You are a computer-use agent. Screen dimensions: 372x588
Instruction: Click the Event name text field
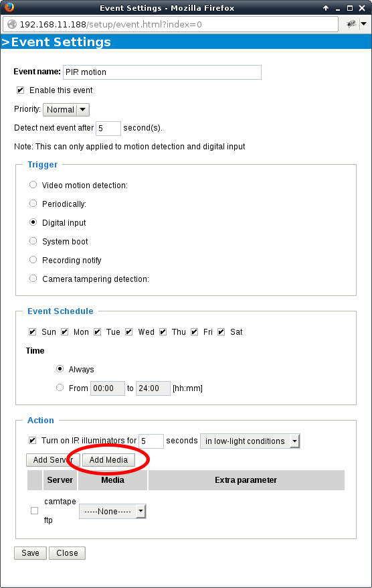click(x=162, y=72)
